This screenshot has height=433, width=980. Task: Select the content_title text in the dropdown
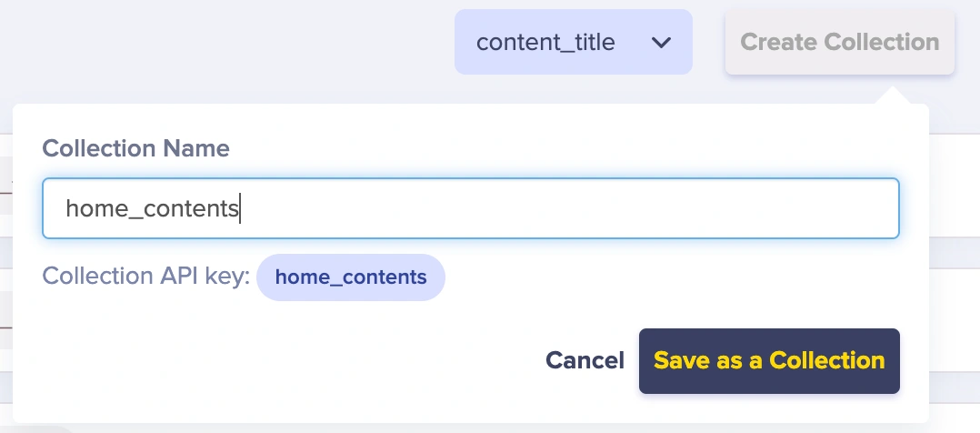[545, 42]
